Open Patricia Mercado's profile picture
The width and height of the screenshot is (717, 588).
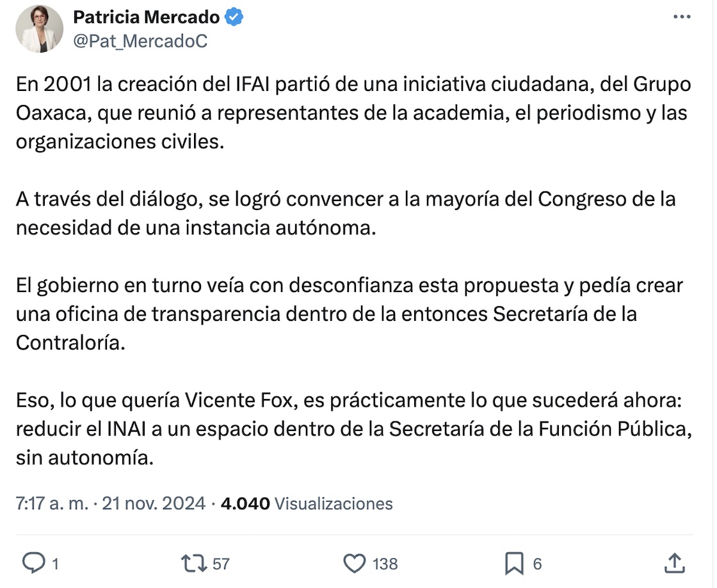(x=40, y=29)
